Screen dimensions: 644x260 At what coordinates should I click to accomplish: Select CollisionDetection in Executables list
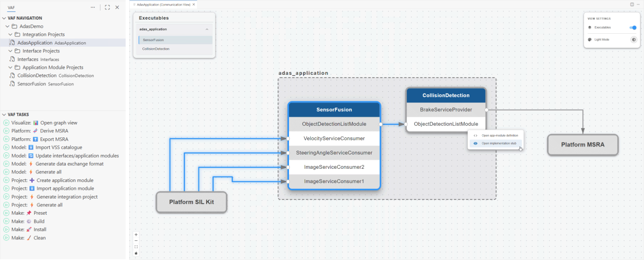click(175, 49)
